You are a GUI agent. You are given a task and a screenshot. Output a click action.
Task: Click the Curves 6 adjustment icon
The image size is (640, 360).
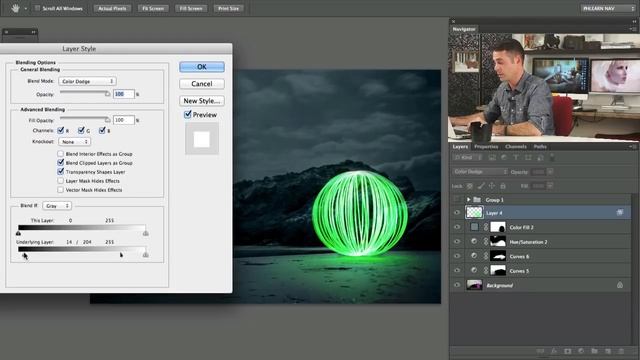[474, 256]
